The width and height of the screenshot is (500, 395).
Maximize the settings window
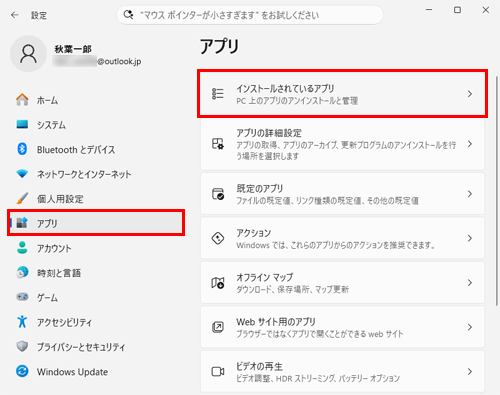[x=457, y=10]
